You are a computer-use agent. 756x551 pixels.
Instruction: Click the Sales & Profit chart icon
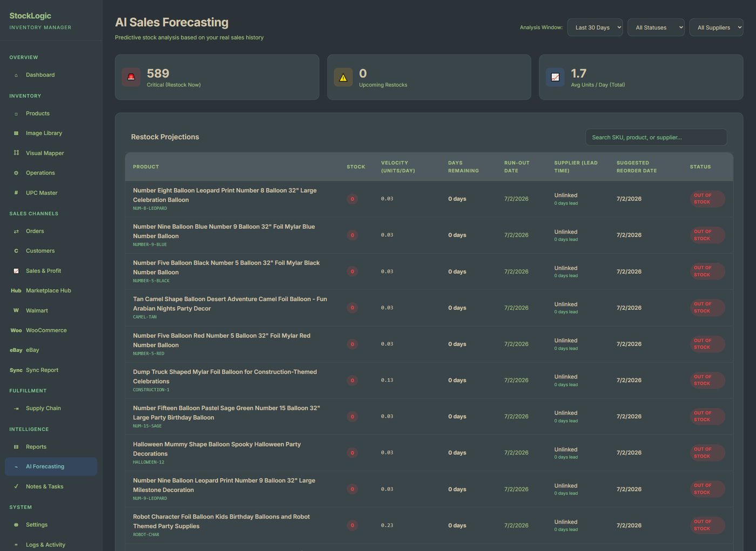tap(16, 271)
